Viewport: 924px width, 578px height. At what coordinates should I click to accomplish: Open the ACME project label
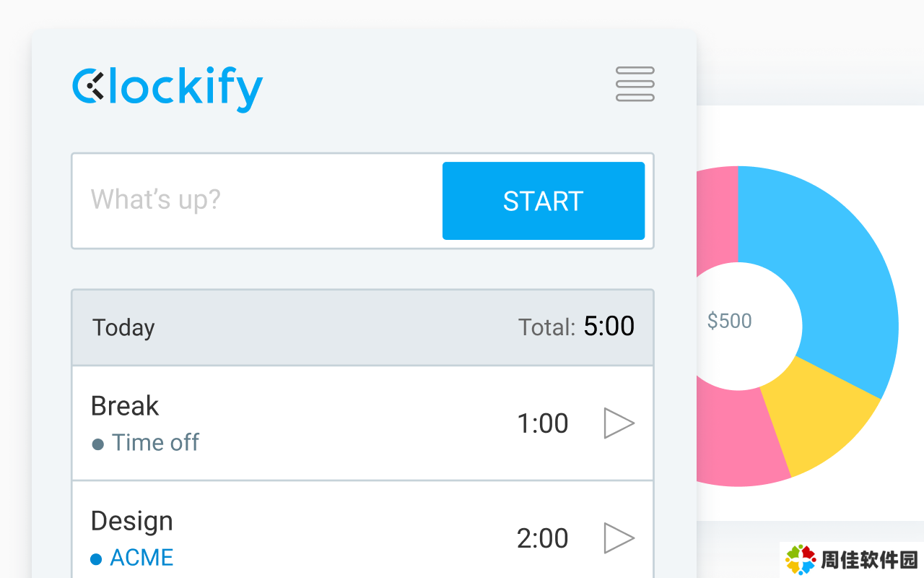click(141, 558)
